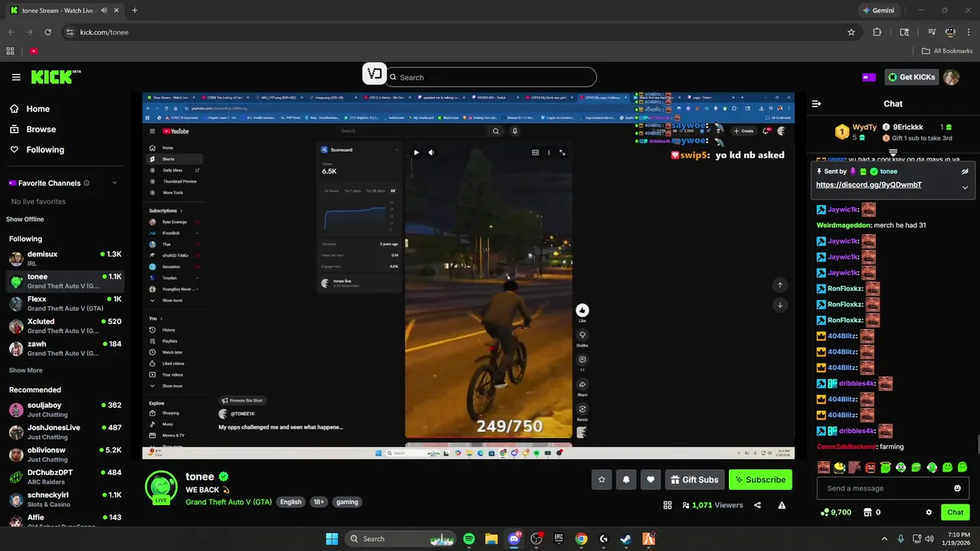
Task: Open Steam from the taskbar
Action: [626, 539]
